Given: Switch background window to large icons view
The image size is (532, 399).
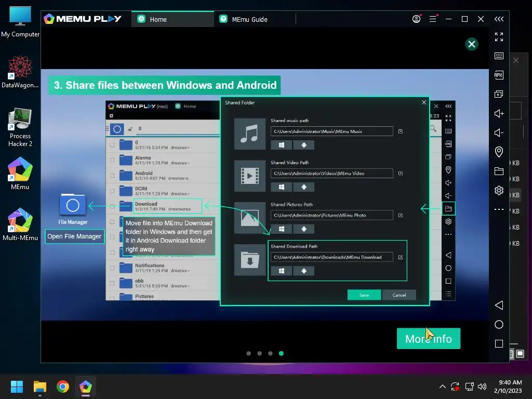Looking at the screenshot, I should (x=520, y=354).
